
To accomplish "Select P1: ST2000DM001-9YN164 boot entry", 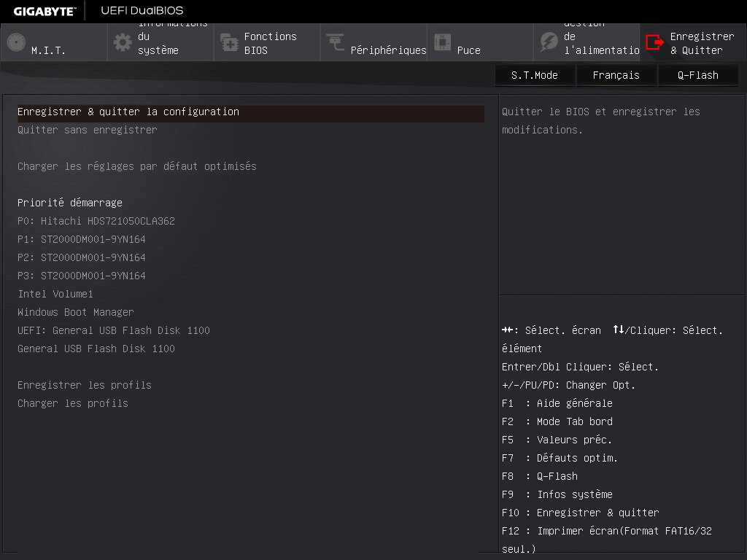I will (82, 239).
